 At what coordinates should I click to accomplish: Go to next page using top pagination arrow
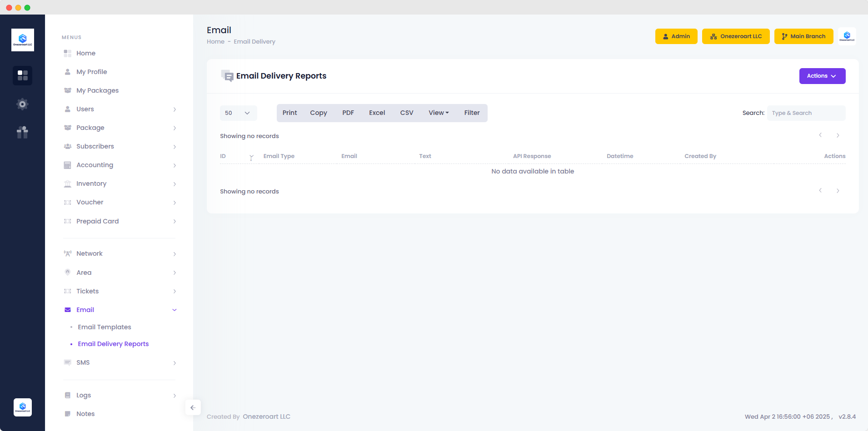point(838,135)
